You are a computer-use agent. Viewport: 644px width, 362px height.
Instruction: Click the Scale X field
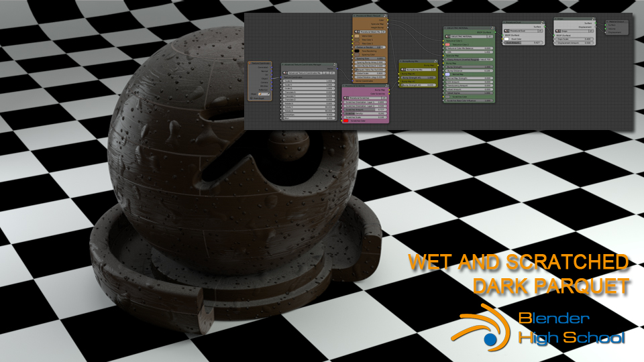pyautogui.click(x=309, y=81)
